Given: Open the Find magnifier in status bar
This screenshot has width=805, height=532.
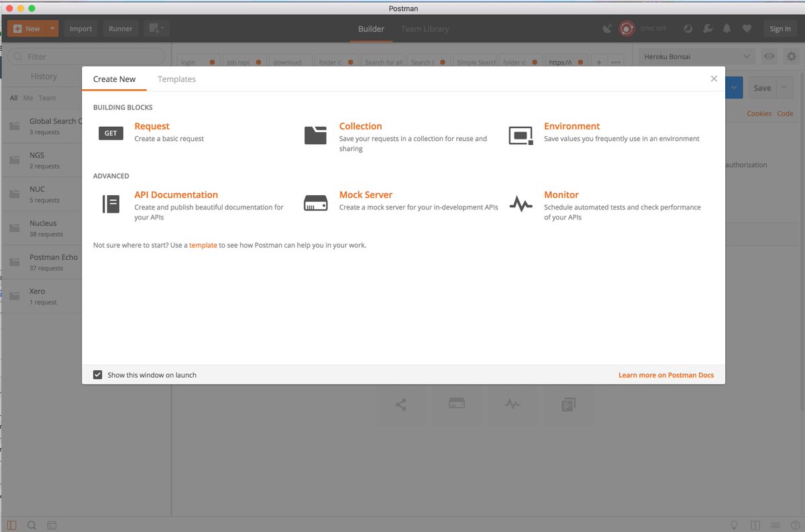Looking at the screenshot, I should pyautogui.click(x=32, y=525).
